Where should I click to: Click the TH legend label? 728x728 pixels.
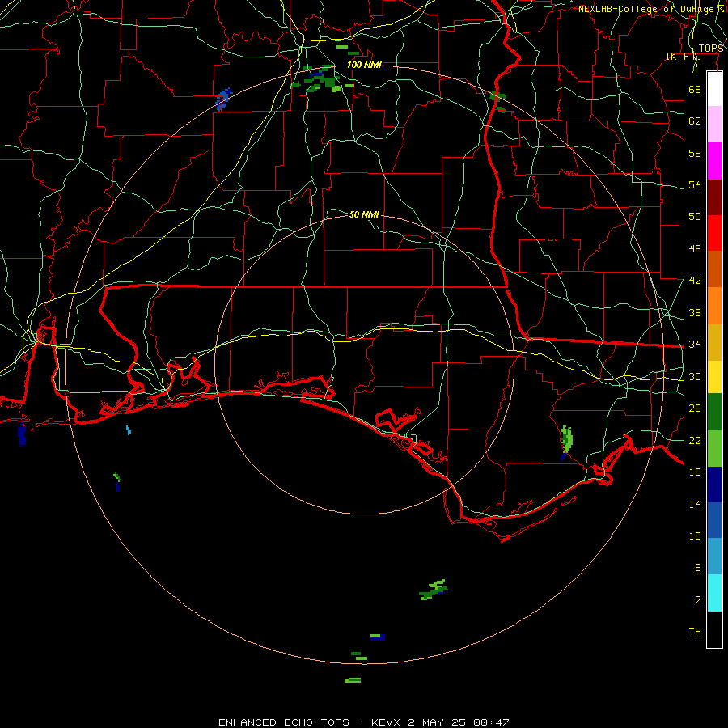(x=695, y=631)
